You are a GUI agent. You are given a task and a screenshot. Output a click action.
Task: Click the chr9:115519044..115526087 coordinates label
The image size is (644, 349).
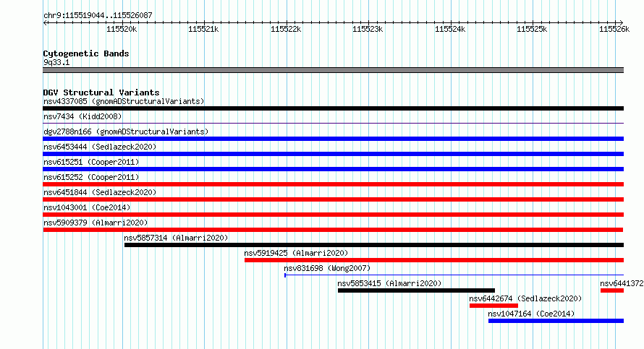pyautogui.click(x=98, y=15)
